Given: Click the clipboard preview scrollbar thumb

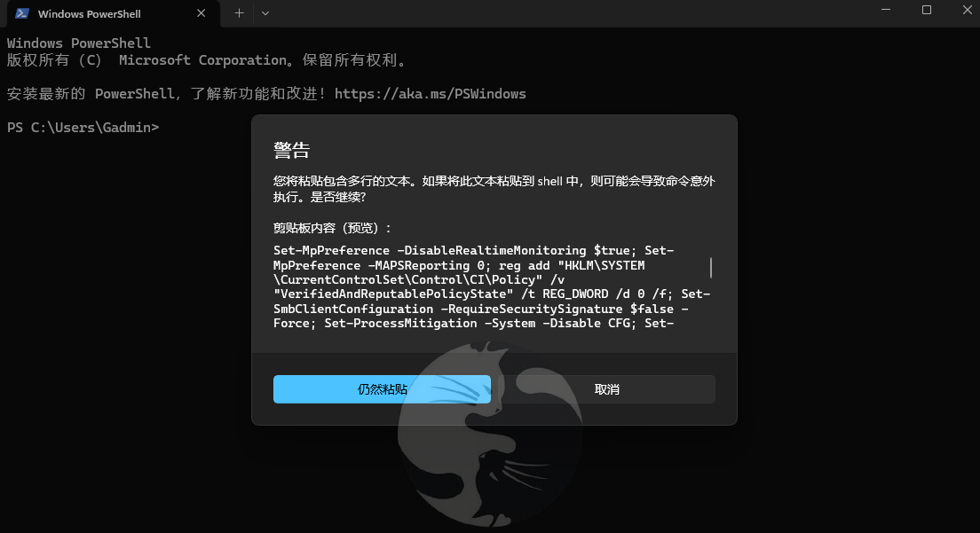Looking at the screenshot, I should click(x=711, y=267).
